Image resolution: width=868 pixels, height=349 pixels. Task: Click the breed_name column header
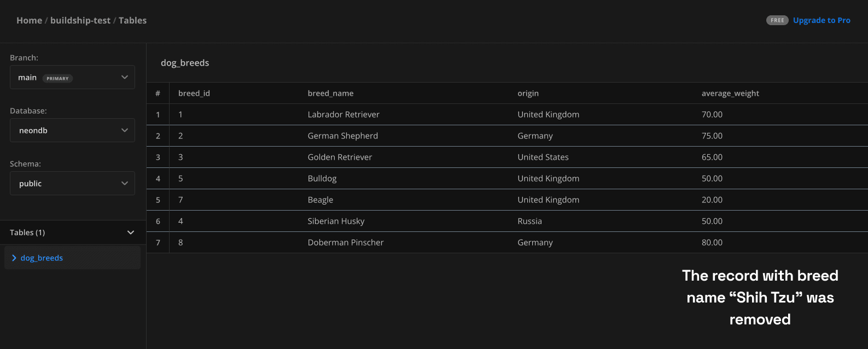pyautogui.click(x=330, y=94)
